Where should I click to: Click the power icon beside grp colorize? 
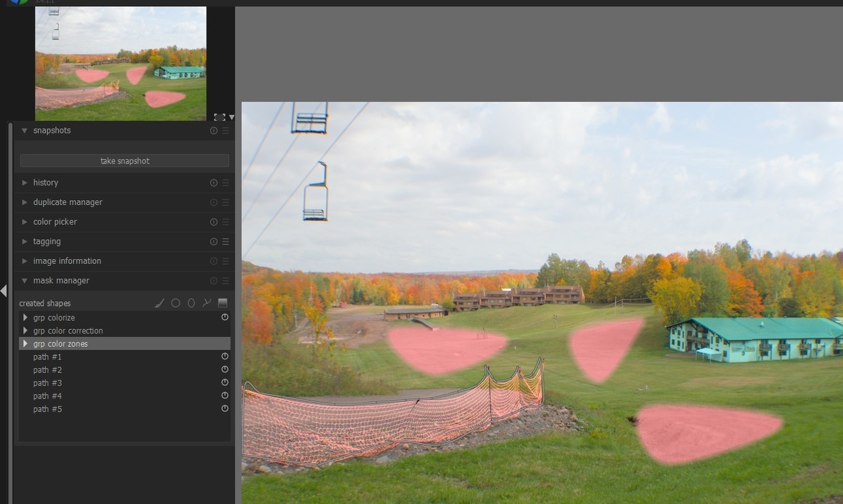click(225, 317)
